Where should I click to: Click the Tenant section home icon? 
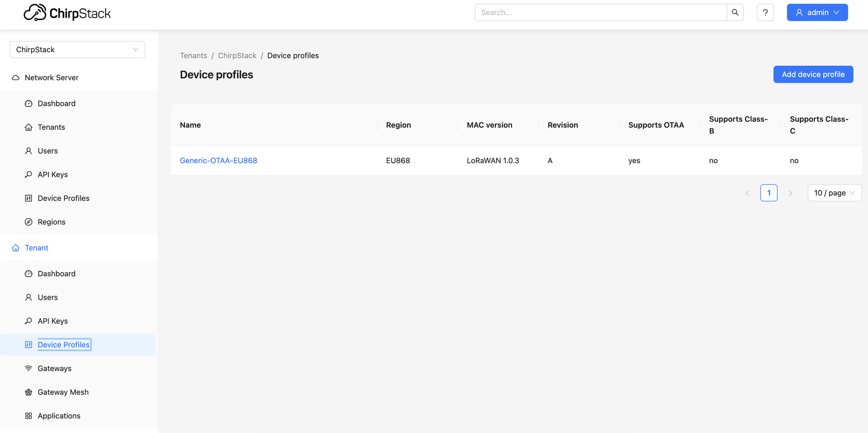[16, 248]
